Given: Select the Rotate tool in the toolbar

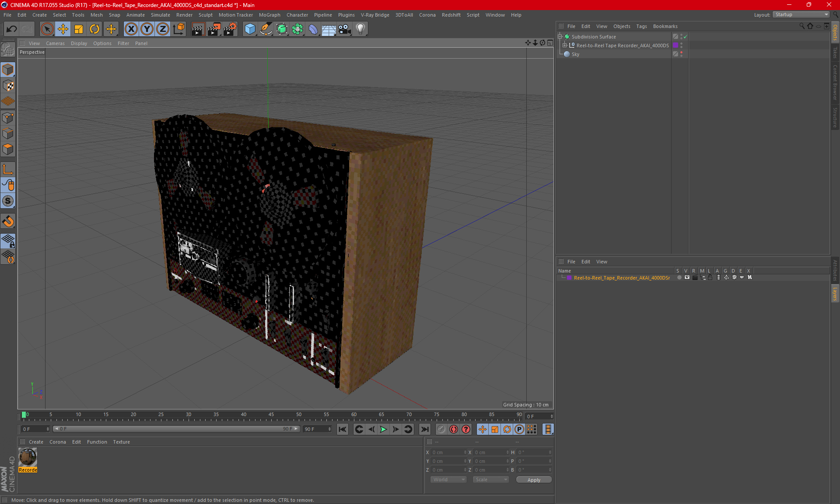Looking at the screenshot, I should point(94,29).
